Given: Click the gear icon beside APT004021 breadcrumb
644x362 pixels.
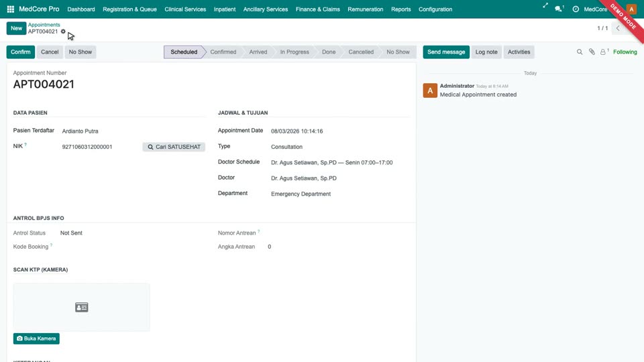Looking at the screenshot, I should coord(63,32).
